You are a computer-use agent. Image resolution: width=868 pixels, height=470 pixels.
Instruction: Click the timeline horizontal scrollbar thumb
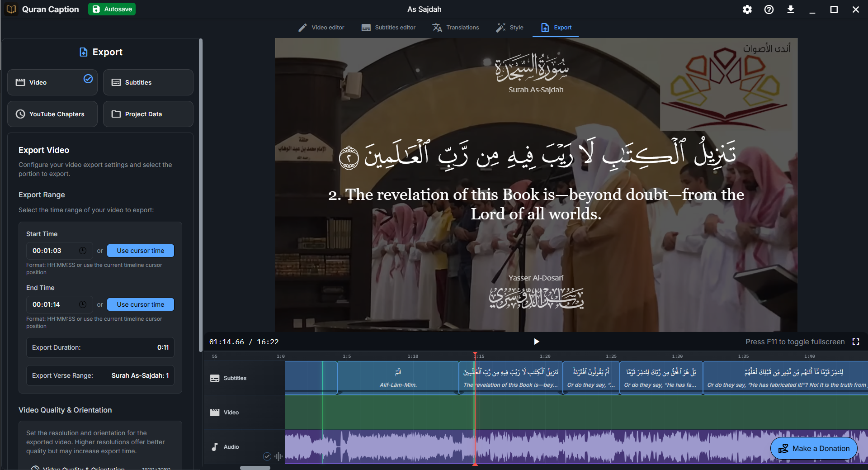tap(255, 468)
